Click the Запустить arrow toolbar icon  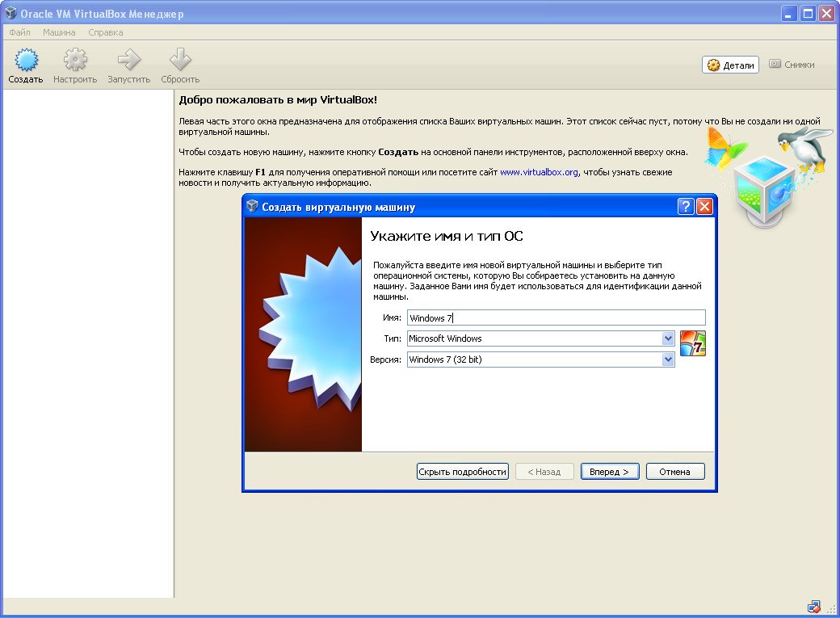tap(128, 61)
